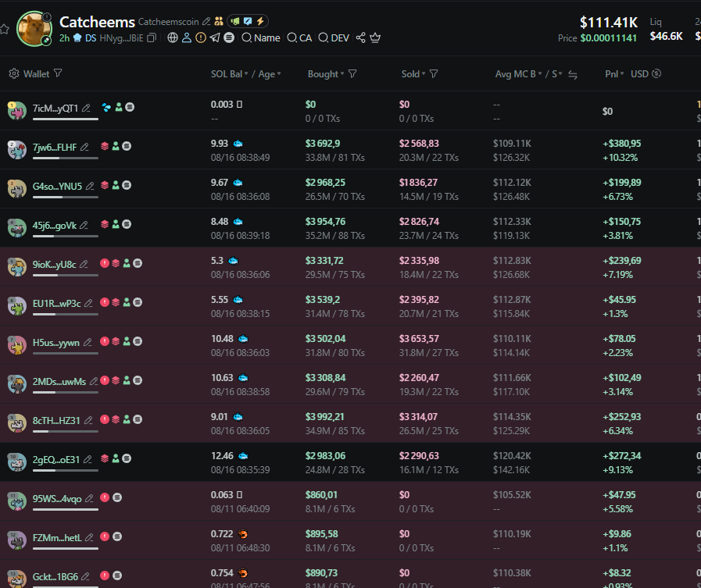The image size is (701, 588).
Task: Open the holders group icon beside Catcheemscoin
Action: pos(219,21)
